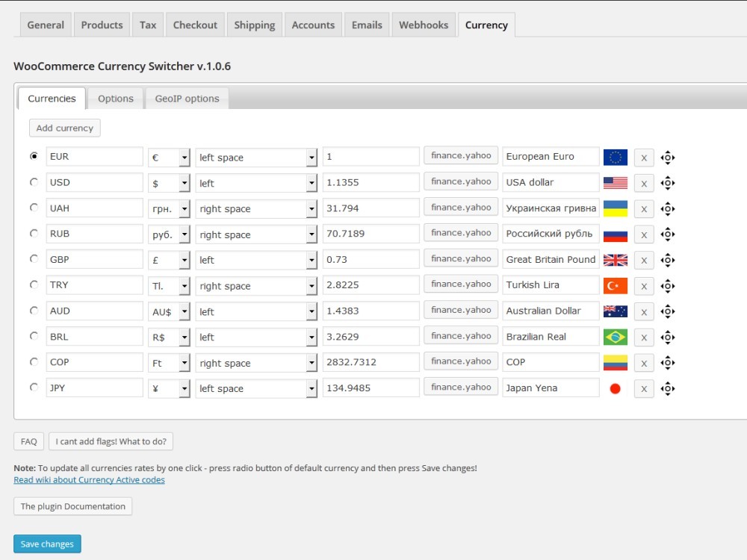Open the Currency Active codes wiki link
This screenshot has width=747, height=560.
point(89,480)
